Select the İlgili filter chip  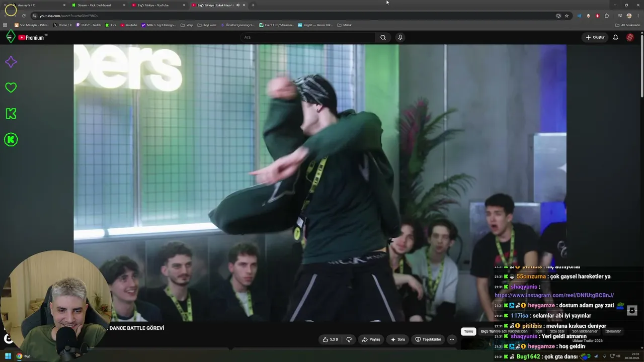pos(539,331)
